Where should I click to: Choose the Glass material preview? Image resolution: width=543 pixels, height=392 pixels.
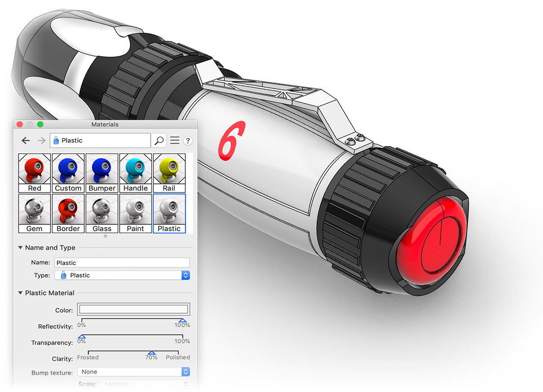pos(102,213)
